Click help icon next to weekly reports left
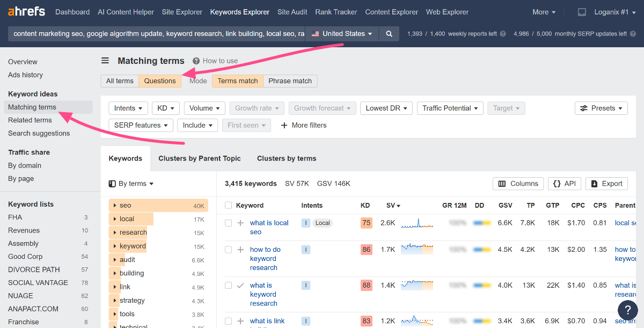This screenshot has height=328, width=644. [503, 33]
